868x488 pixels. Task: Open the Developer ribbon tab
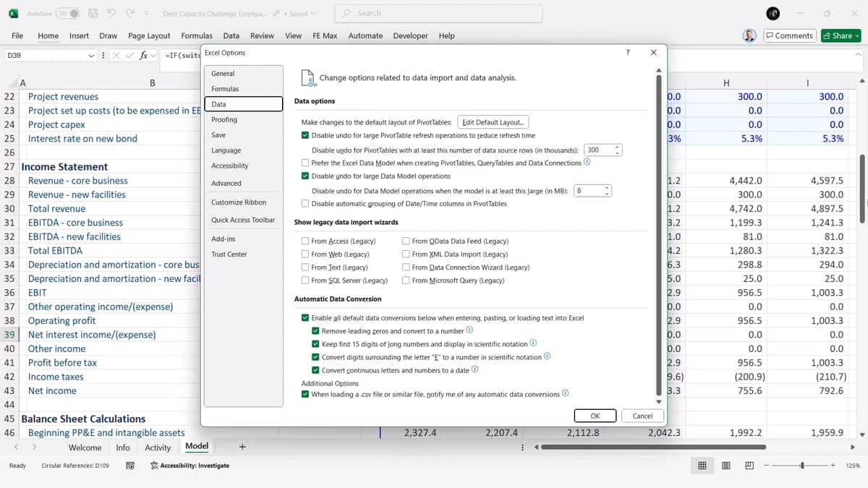pyautogui.click(x=410, y=35)
